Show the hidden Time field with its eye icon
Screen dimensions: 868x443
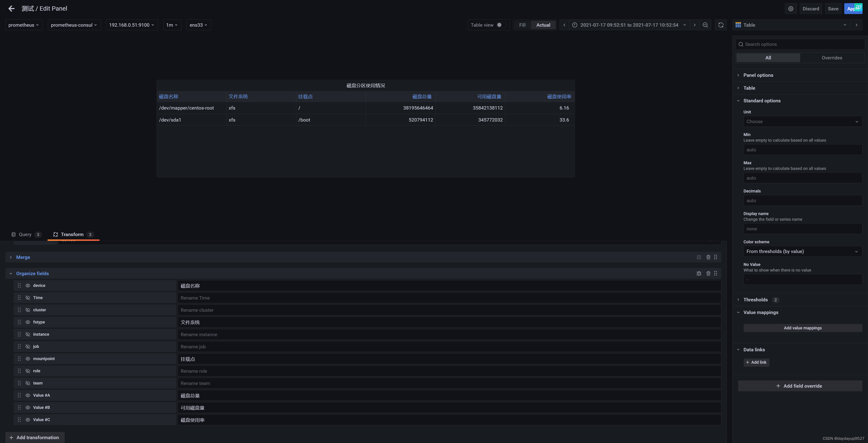pos(28,298)
